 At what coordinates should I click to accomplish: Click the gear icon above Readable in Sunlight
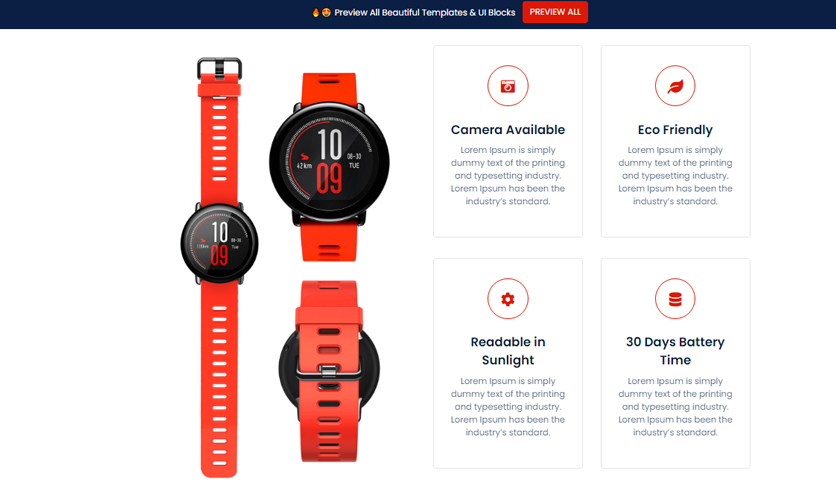click(x=508, y=299)
